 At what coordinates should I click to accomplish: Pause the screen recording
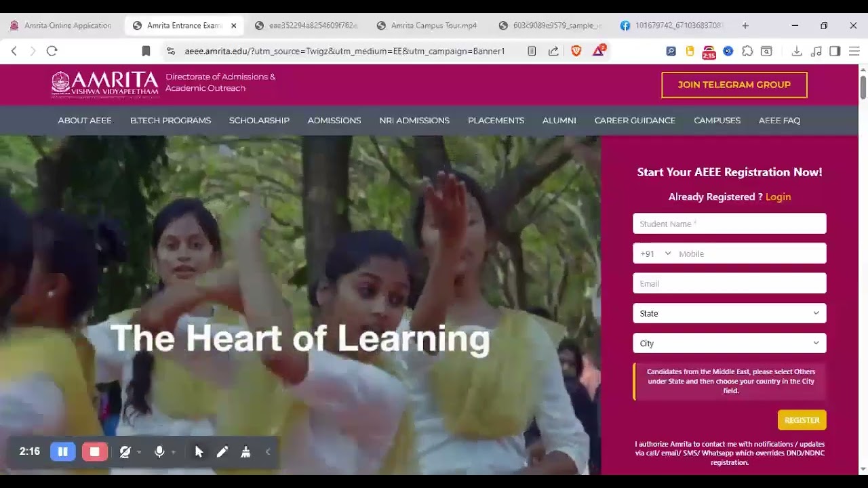coord(62,451)
